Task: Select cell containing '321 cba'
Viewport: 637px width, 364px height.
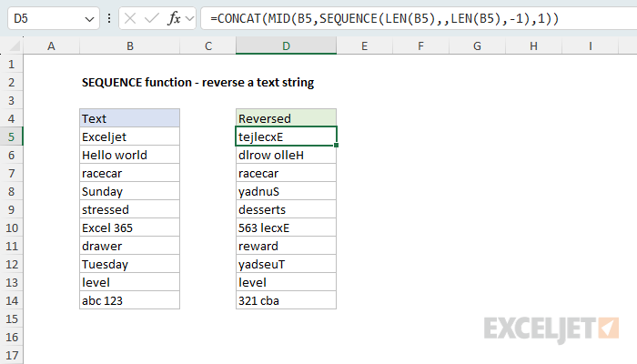Action: click(286, 300)
